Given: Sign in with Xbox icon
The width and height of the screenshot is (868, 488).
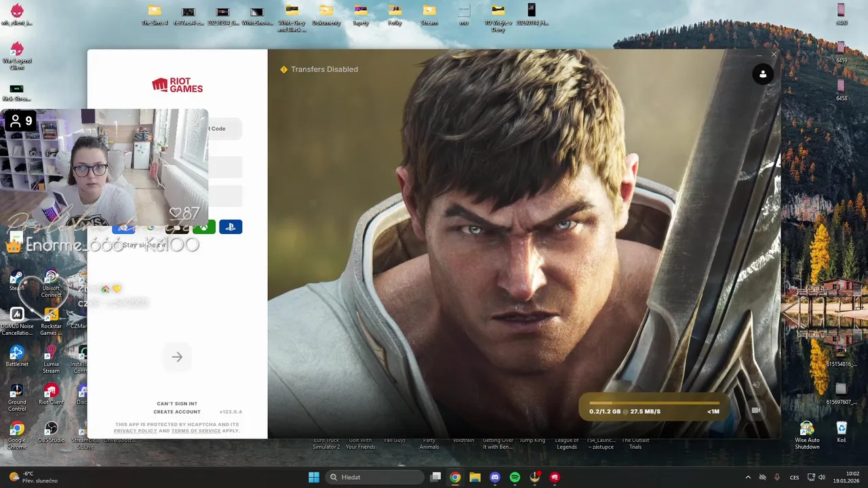Looking at the screenshot, I should [x=204, y=227].
